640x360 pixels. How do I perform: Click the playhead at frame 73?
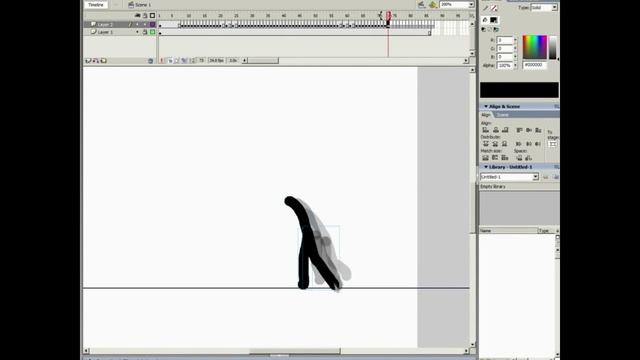tap(388, 16)
